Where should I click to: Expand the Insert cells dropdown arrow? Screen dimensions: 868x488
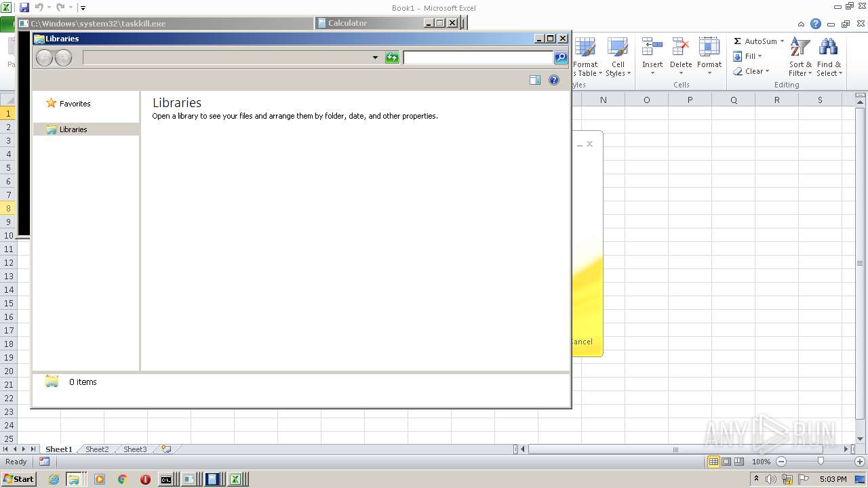[652, 73]
